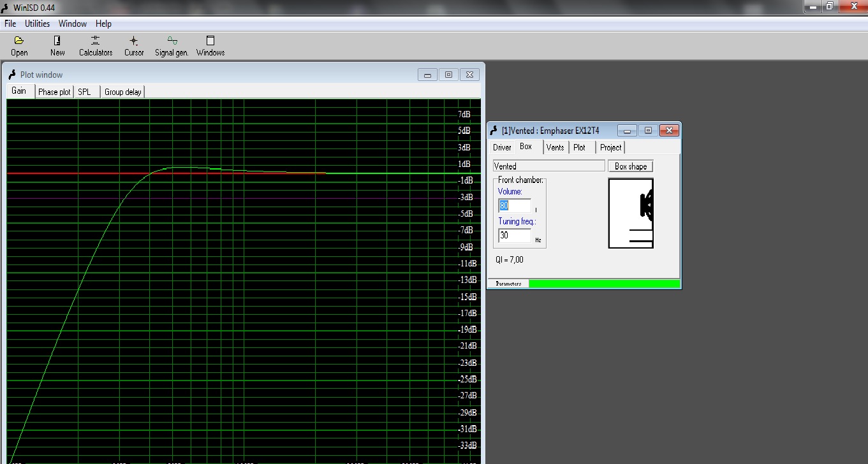868x464 pixels.
Task: Open the Help menu
Action: 103,24
